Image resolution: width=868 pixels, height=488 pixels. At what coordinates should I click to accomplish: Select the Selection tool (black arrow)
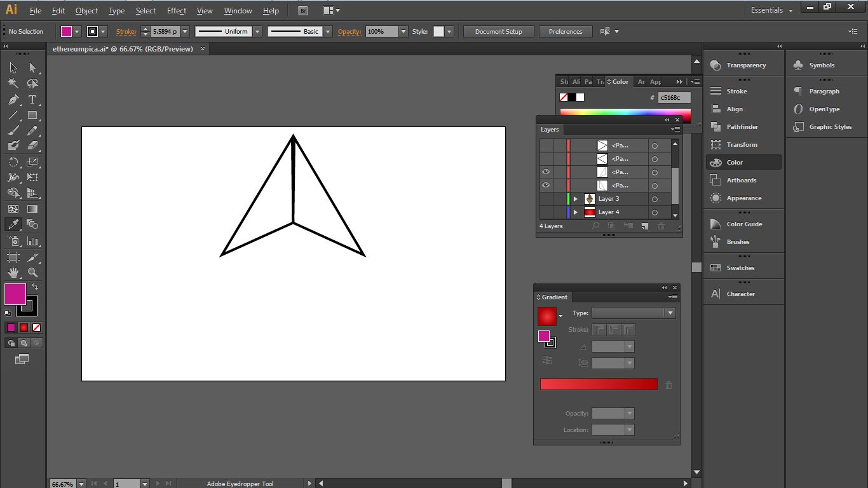click(13, 68)
